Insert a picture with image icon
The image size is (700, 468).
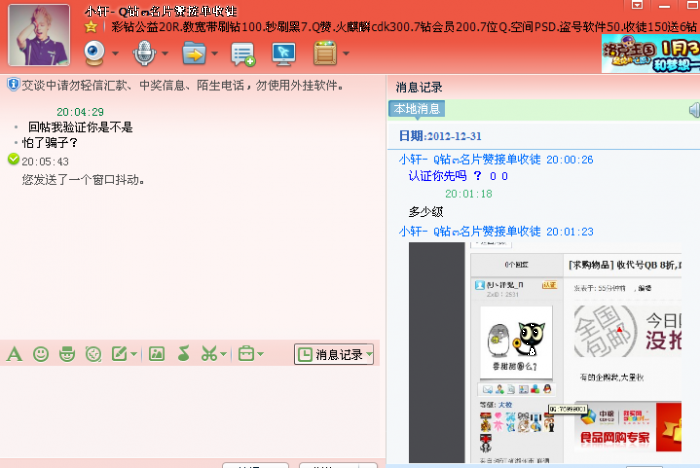pyautogui.click(x=157, y=354)
